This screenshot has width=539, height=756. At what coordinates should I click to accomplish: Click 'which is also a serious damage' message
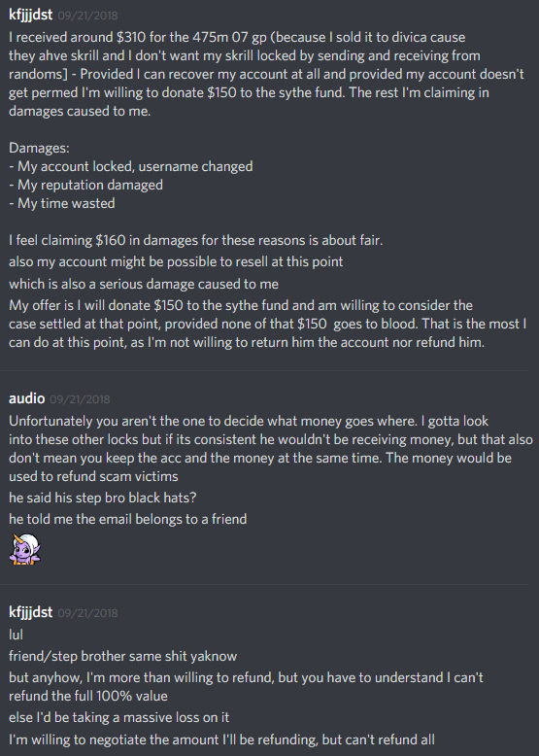pyautogui.click(x=144, y=284)
